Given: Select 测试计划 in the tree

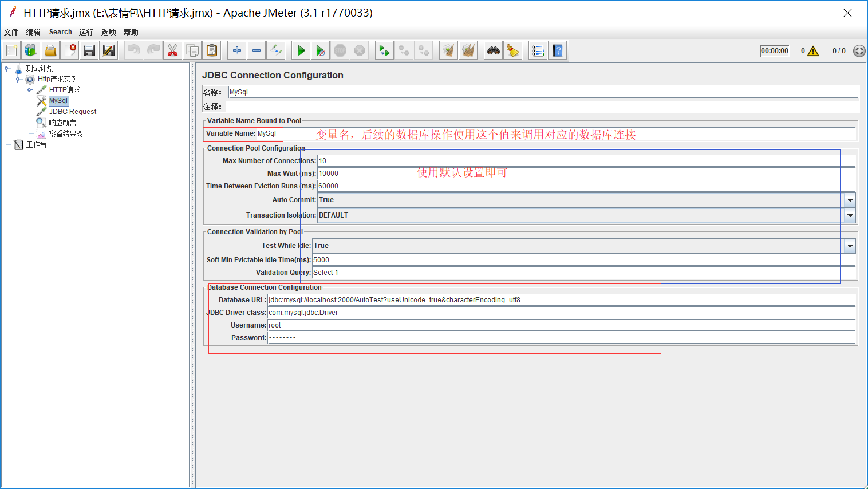Looking at the screenshot, I should [40, 68].
